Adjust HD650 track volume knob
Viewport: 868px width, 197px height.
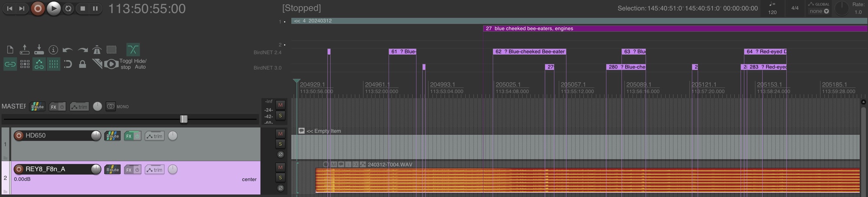pos(96,136)
